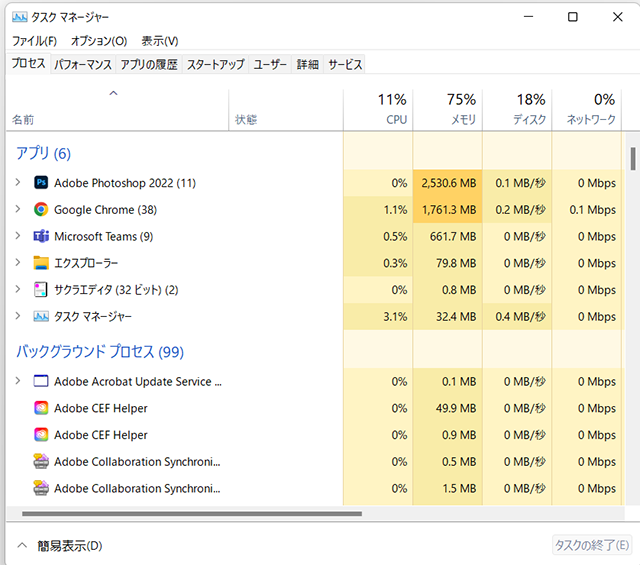This screenshot has width=640, height=565.
Task: Click the サクラエディタ icon
Action: coord(41,289)
